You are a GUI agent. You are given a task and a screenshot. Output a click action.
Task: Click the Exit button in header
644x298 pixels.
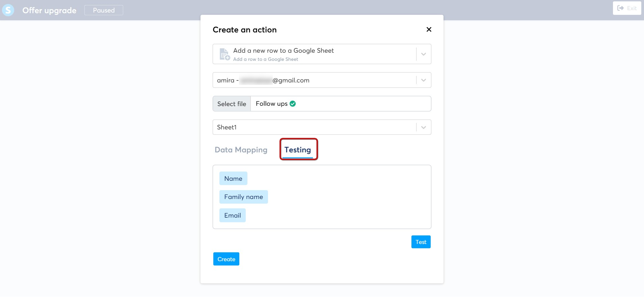click(x=627, y=8)
